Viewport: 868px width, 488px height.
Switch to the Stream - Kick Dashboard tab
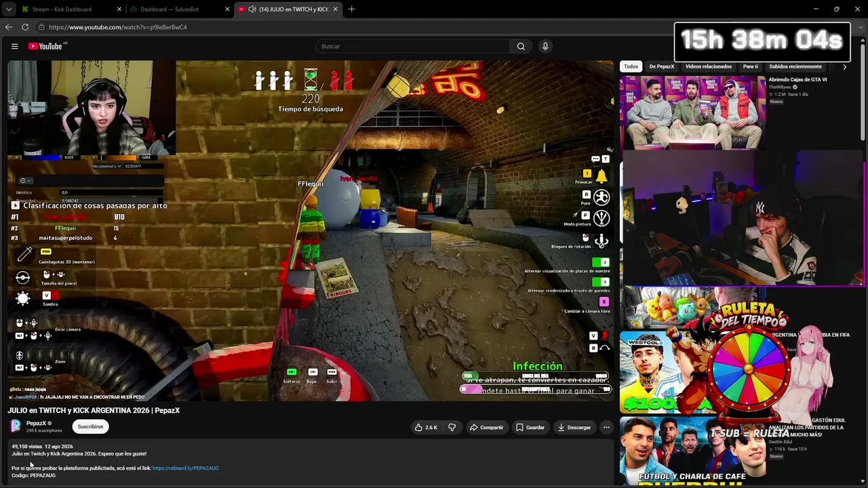click(62, 9)
